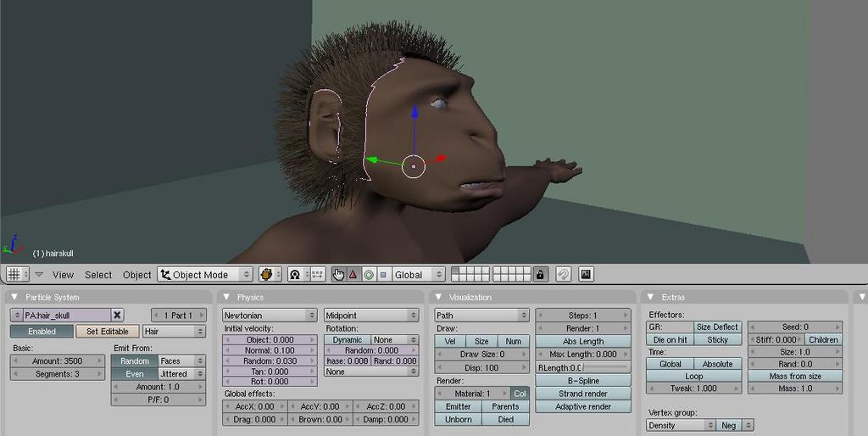Enable Dynamic rotation

click(x=347, y=339)
